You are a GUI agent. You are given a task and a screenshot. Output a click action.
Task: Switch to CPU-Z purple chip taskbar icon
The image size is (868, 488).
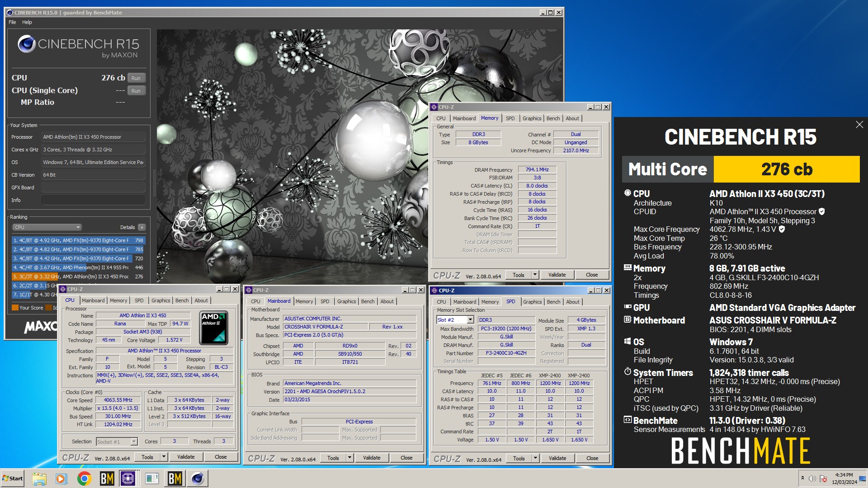pyautogui.click(x=128, y=479)
